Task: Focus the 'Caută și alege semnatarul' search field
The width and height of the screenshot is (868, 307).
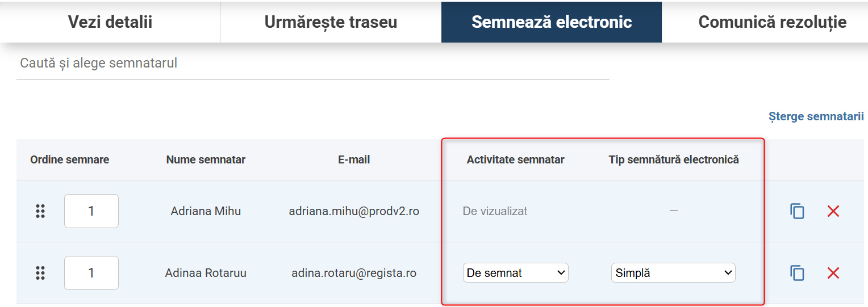Action: pos(312,63)
